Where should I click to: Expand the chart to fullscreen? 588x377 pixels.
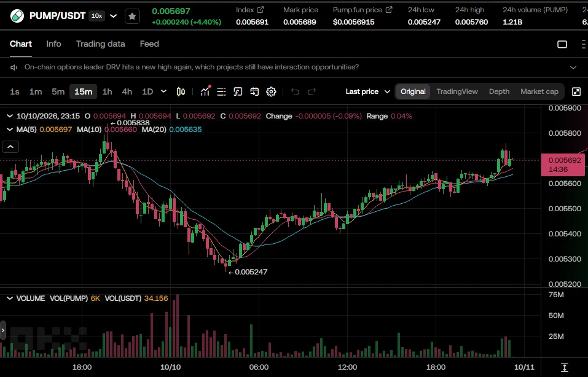[x=576, y=91]
